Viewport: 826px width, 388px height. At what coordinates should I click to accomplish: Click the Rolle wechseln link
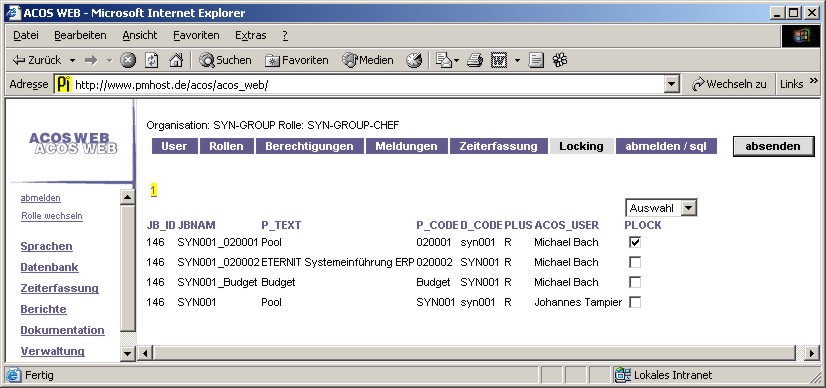[x=52, y=216]
